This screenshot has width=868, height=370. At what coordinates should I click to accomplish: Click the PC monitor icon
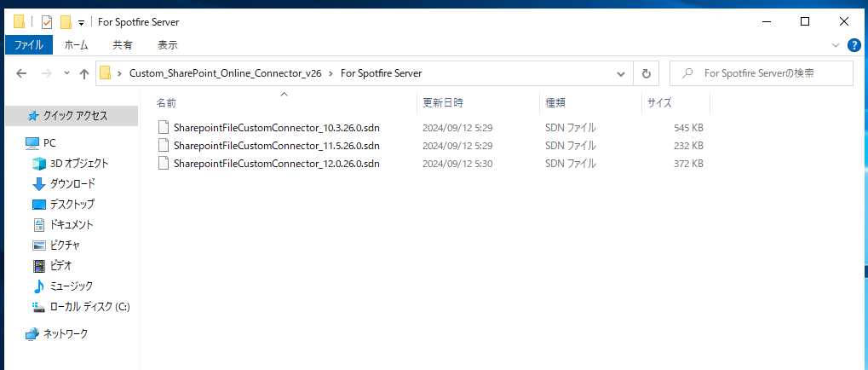point(32,143)
